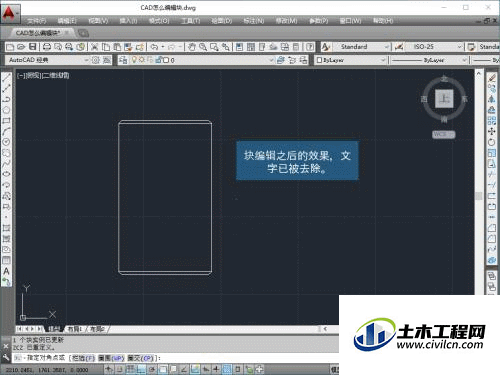Open Help with the question mark icon
Screen dimensions: 500x375
[x=310, y=47]
